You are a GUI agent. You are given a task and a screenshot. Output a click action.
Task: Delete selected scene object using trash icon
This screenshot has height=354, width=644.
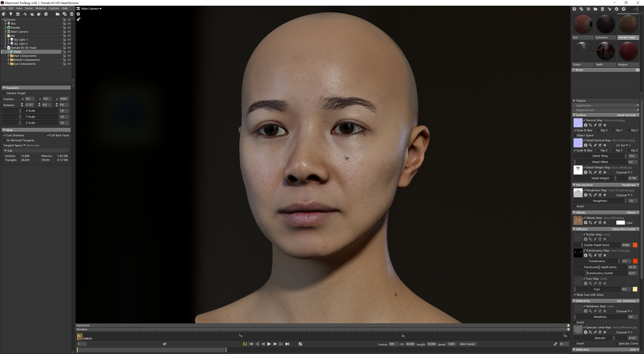tap(72, 14)
